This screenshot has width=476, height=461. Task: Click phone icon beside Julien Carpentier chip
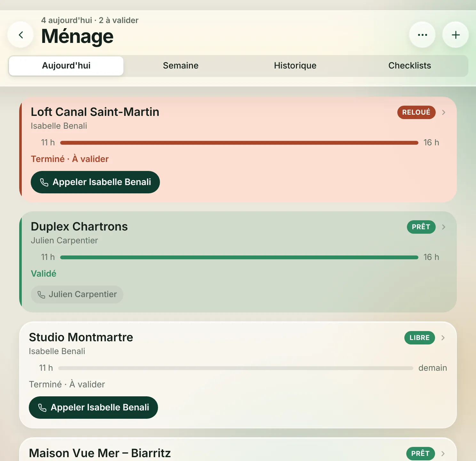pos(41,295)
